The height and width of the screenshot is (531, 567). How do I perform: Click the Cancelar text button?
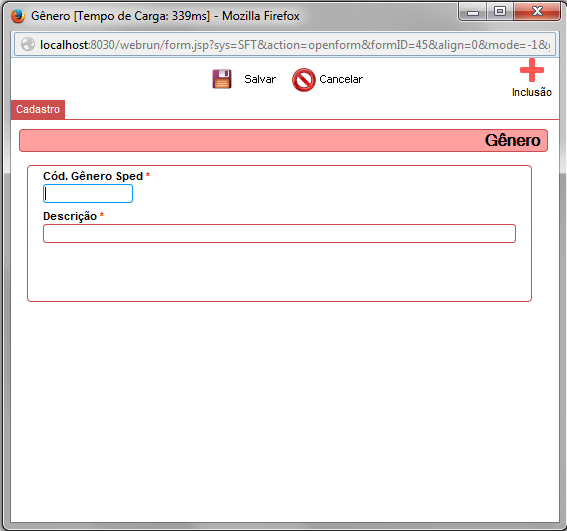coord(341,79)
